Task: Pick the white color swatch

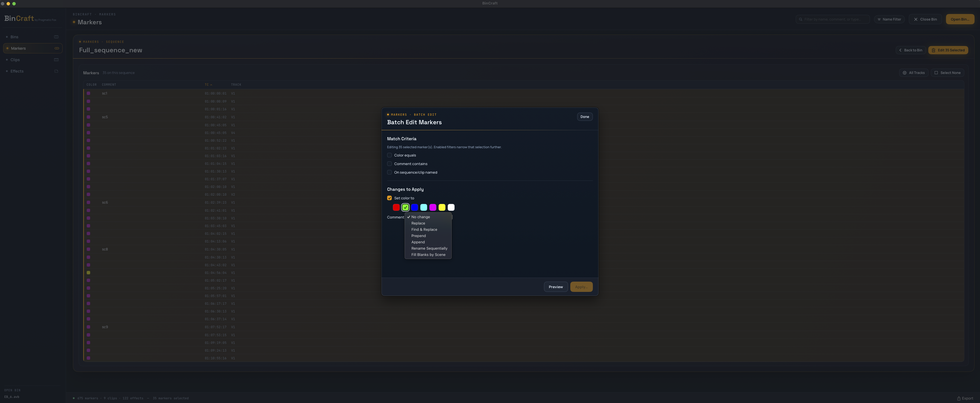Action: tap(451, 207)
